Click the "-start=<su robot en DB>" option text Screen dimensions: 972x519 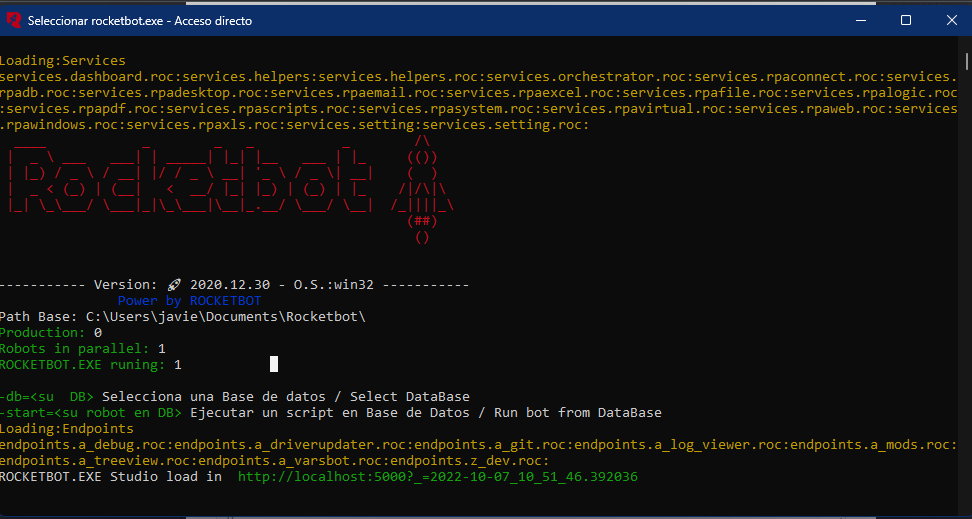point(91,412)
